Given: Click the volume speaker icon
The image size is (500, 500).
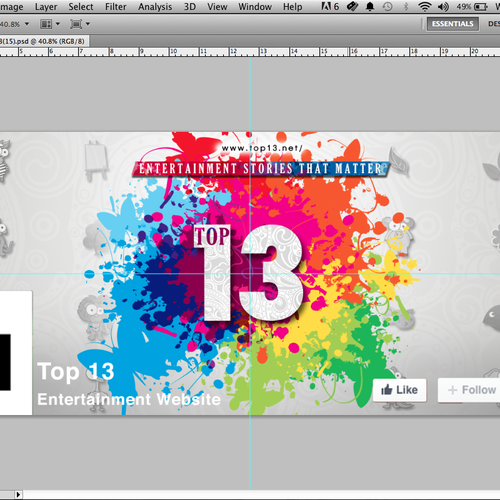Looking at the screenshot, I should pyautogui.click(x=443, y=7).
